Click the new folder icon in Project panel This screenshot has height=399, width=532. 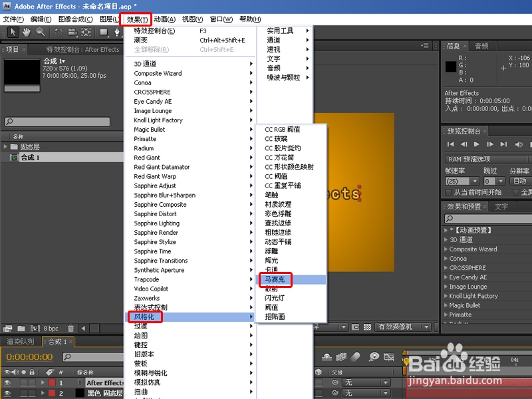click(x=21, y=329)
